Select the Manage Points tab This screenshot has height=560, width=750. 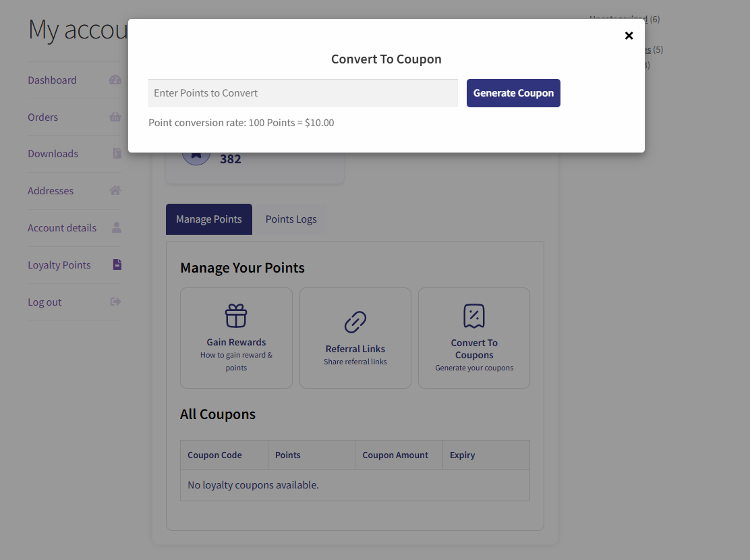[x=209, y=219]
